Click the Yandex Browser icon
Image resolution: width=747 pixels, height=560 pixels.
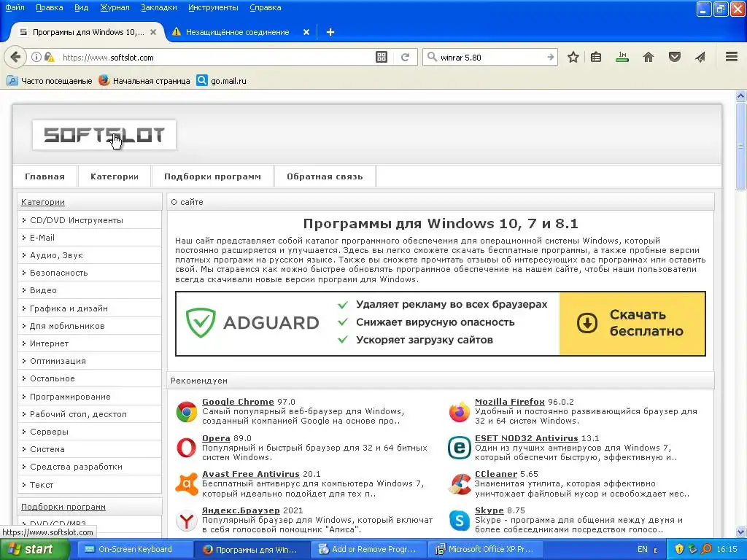pos(186,521)
